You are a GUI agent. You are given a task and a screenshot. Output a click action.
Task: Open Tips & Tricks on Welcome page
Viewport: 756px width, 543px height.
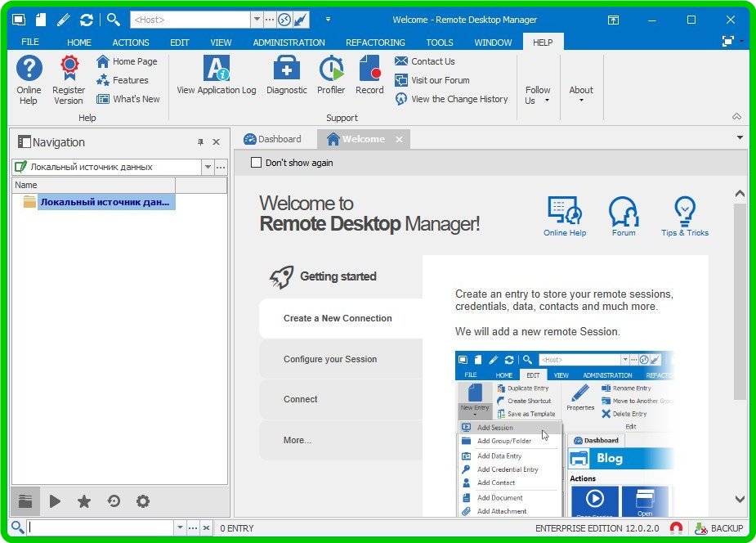[685, 216]
